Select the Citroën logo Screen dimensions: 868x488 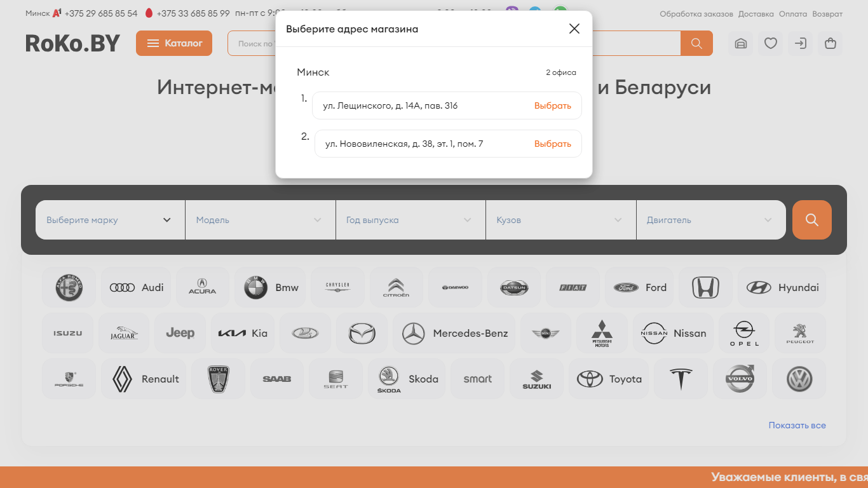[x=397, y=287]
